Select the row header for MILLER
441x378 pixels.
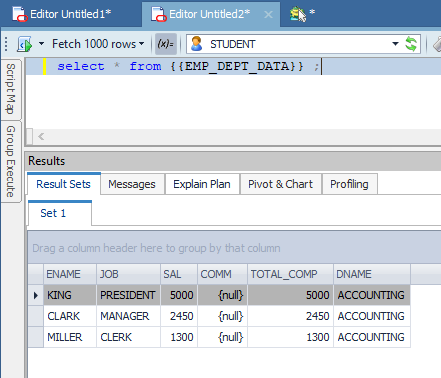coord(36,337)
